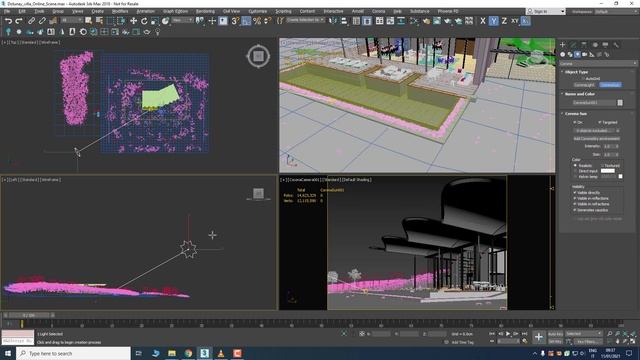The width and height of the screenshot is (640, 360).
Task: Select the Select and Link tool
Action: [x=31, y=21]
